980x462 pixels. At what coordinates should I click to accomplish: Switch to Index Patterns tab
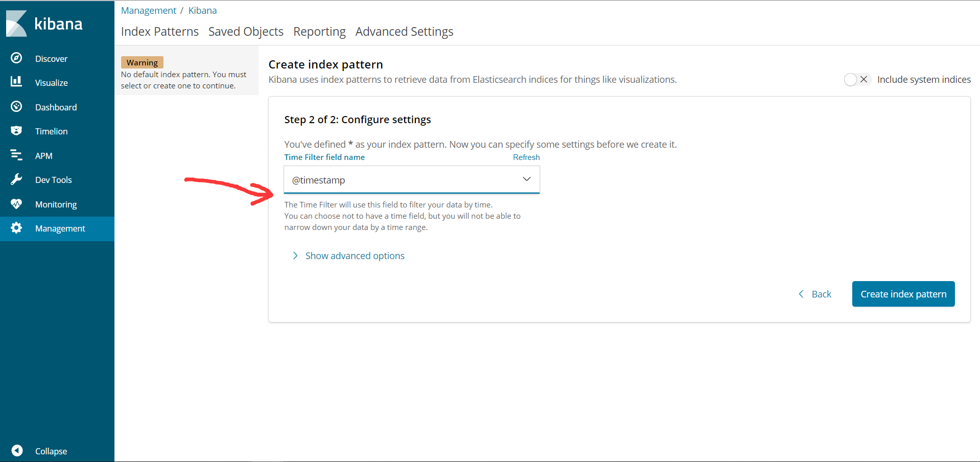click(x=160, y=32)
